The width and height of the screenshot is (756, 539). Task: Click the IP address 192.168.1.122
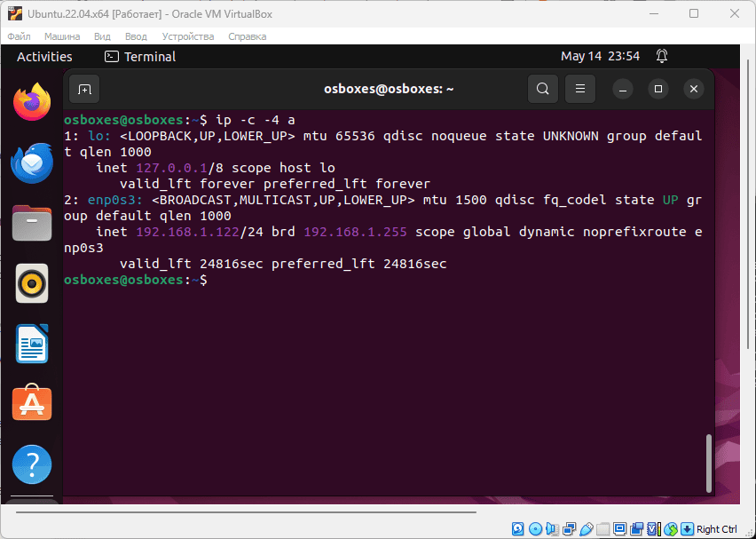pyautogui.click(x=187, y=232)
